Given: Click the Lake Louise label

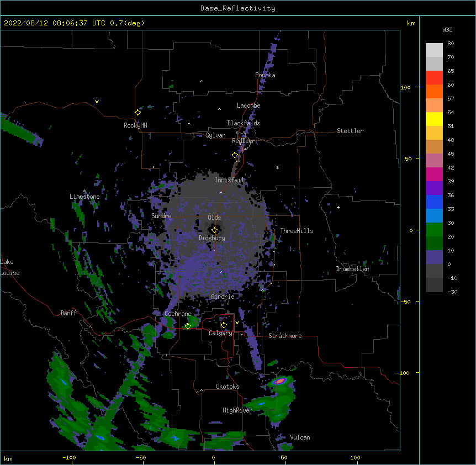Looking at the screenshot, I should click(x=10, y=267).
